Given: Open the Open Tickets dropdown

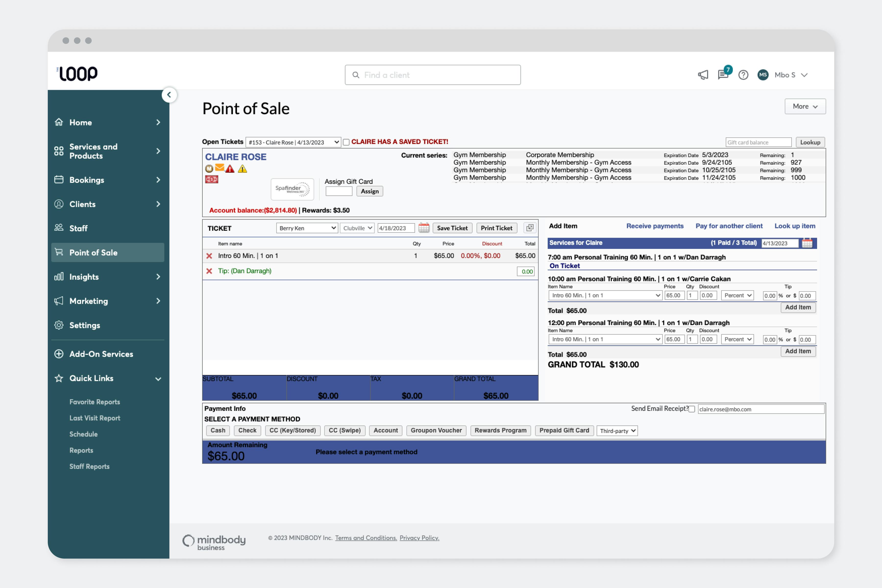Looking at the screenshot, I should 293,142.
